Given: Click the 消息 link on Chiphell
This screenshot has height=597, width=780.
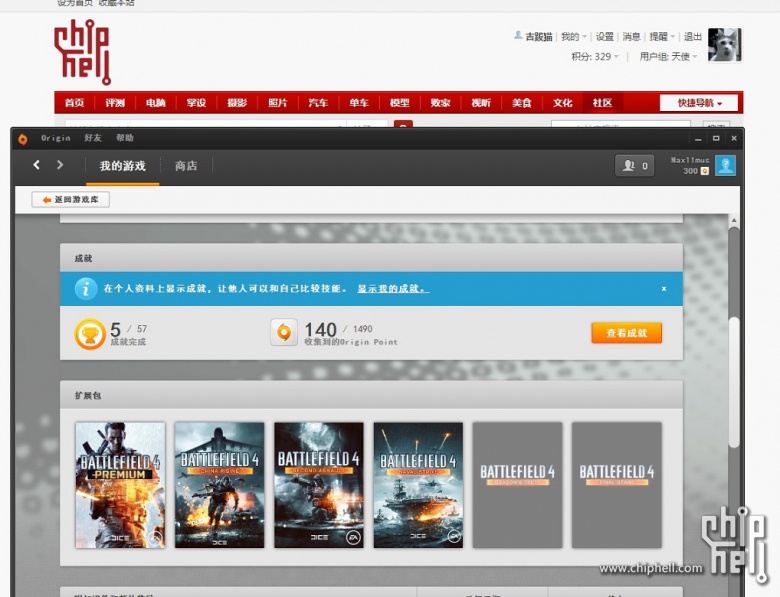Looking at the screenshot, I should [632, 37].
